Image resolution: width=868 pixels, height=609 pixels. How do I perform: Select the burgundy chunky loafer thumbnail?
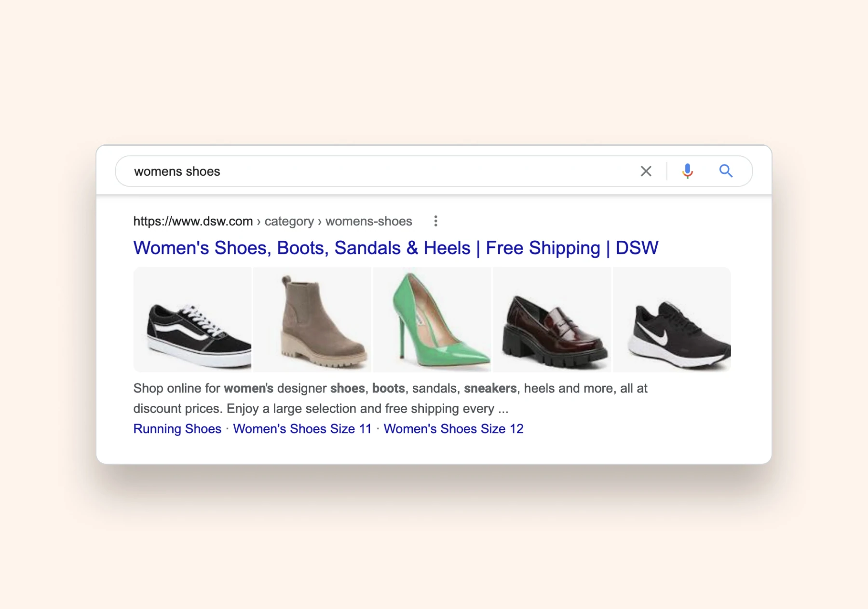click(552, 319)
